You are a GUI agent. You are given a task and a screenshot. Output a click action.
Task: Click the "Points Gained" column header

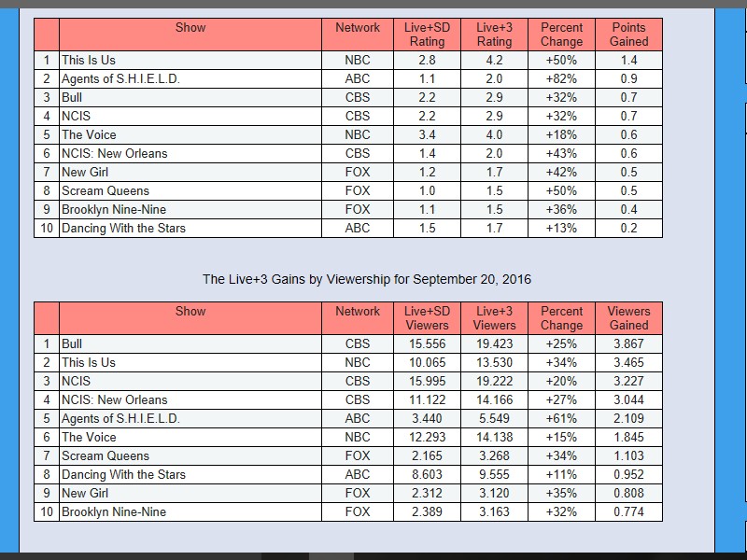pos(628,35)
